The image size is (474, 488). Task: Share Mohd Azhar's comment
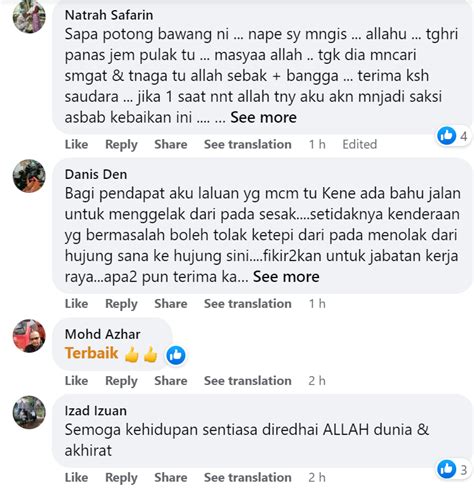click(171, 381)
